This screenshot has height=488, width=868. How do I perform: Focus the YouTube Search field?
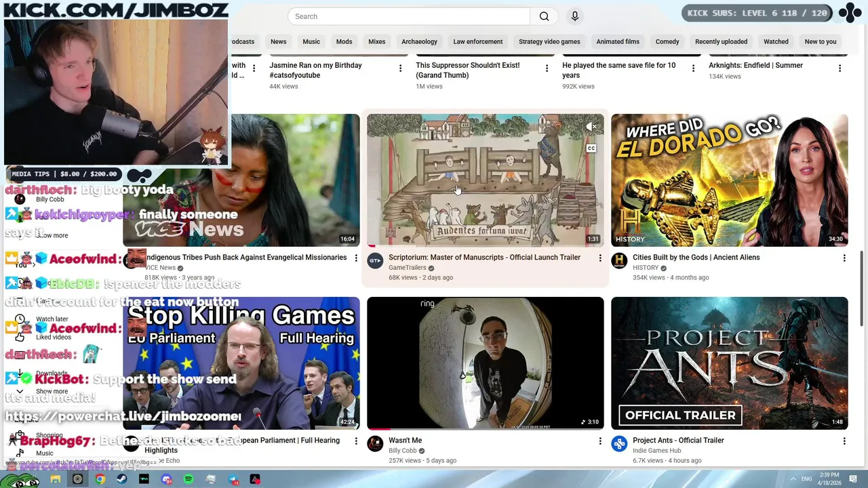pyautogui.click(x=409, y=16)
